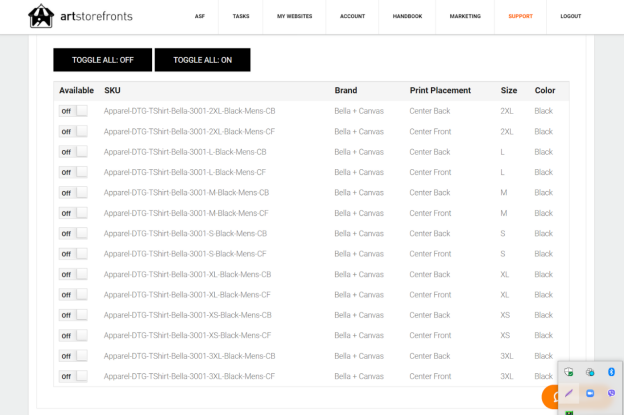Click the tray icon with cyan dot

[590, 372]
